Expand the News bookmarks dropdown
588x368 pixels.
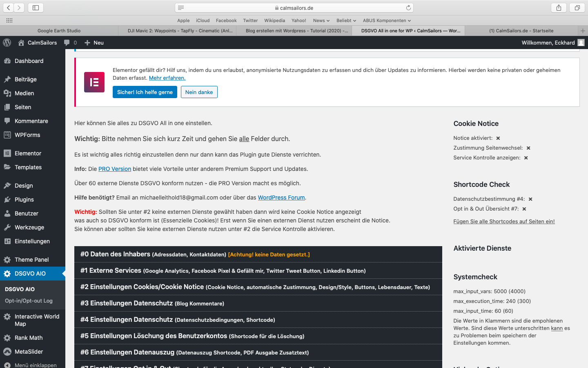321,20
